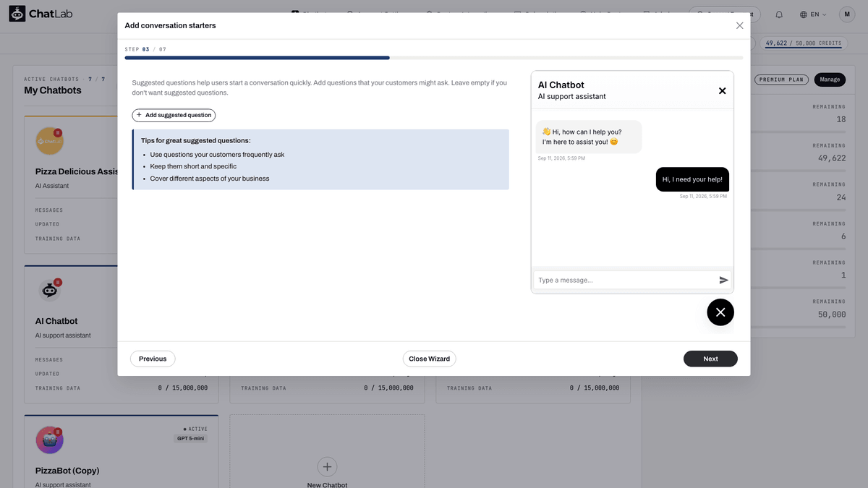Click the remaining value 50,000
The image size is (868, 488).
click(x=832, y=314)
